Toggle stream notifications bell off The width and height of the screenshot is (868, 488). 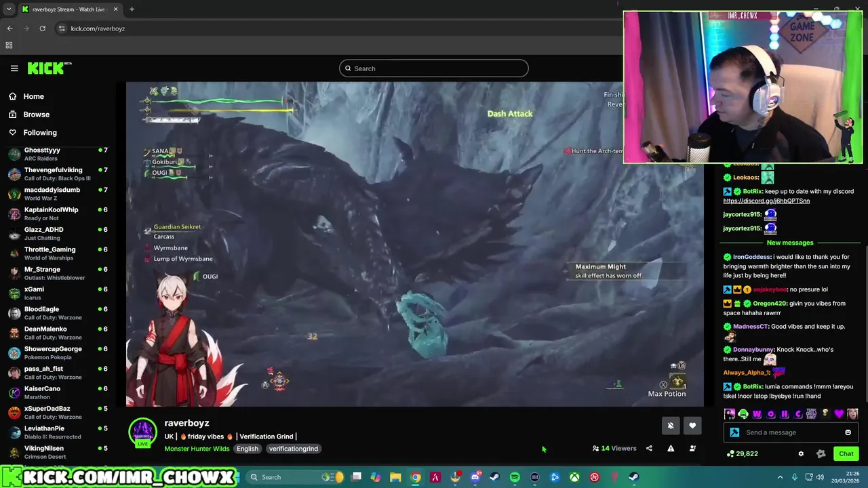pyautogui.click(x=671, y=426)
